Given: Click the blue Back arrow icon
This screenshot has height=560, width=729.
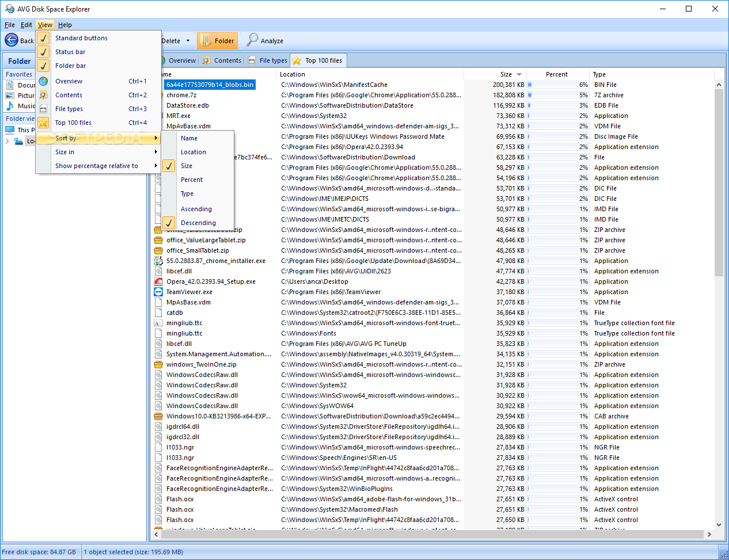Looking at the screenshot, I should click(x=12, y=40).
